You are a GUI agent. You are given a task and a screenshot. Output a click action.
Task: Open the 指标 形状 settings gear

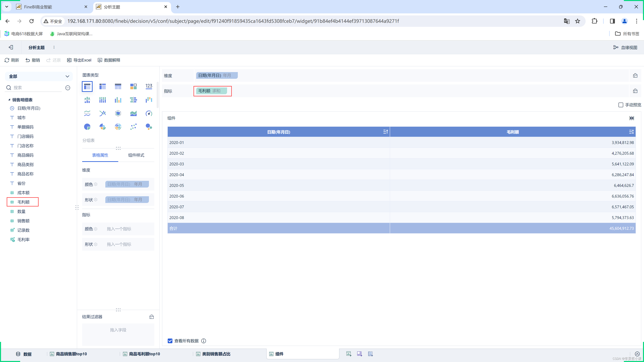tap(95, 244)
